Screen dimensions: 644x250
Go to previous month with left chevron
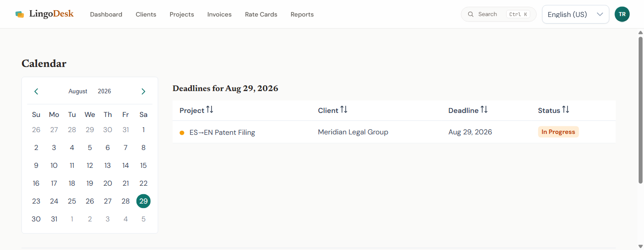(36, 92)
